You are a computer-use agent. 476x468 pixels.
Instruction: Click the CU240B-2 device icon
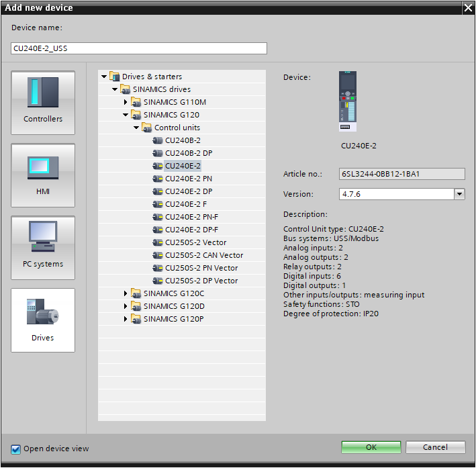(x=158, y=140)
